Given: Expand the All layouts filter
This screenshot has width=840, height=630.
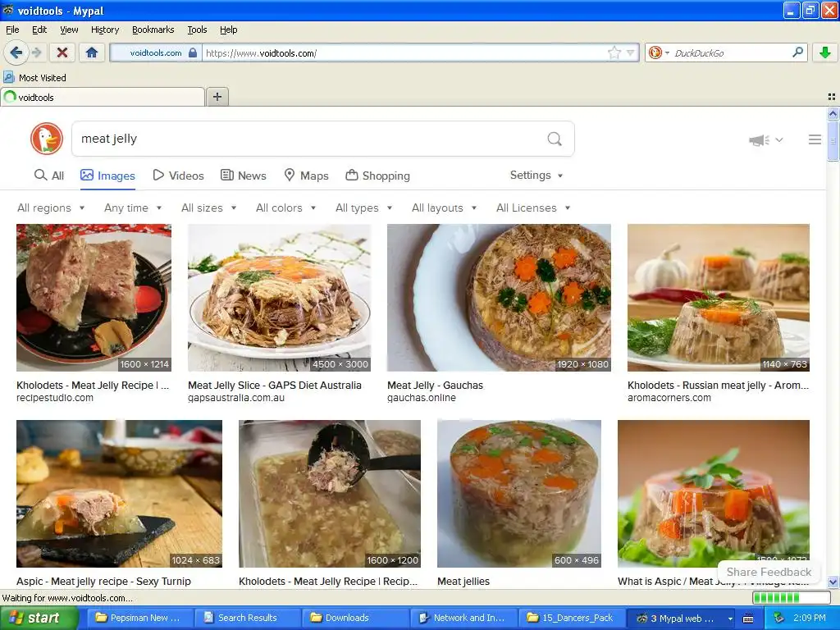Looking at the screenshot, I should click(x=444, y=208).
